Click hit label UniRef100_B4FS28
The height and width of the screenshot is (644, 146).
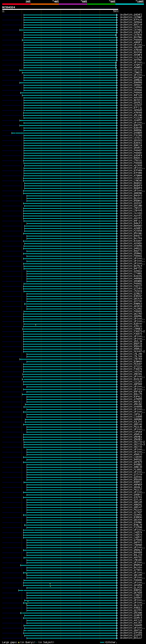coord(131,95)
